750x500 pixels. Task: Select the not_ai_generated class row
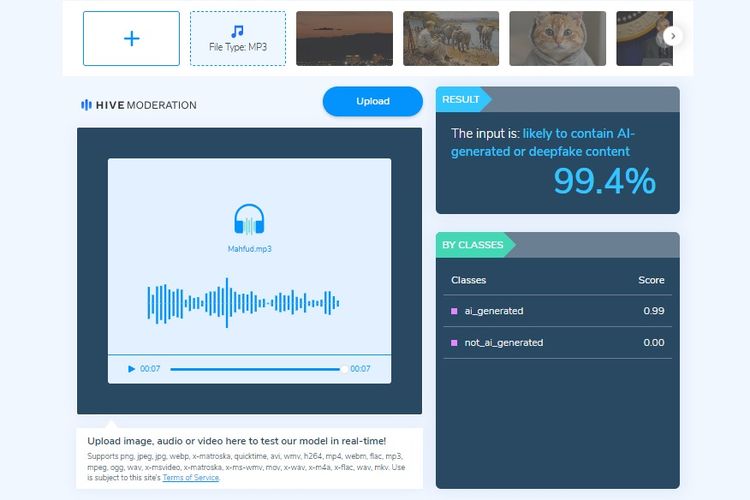pos(557,342)
